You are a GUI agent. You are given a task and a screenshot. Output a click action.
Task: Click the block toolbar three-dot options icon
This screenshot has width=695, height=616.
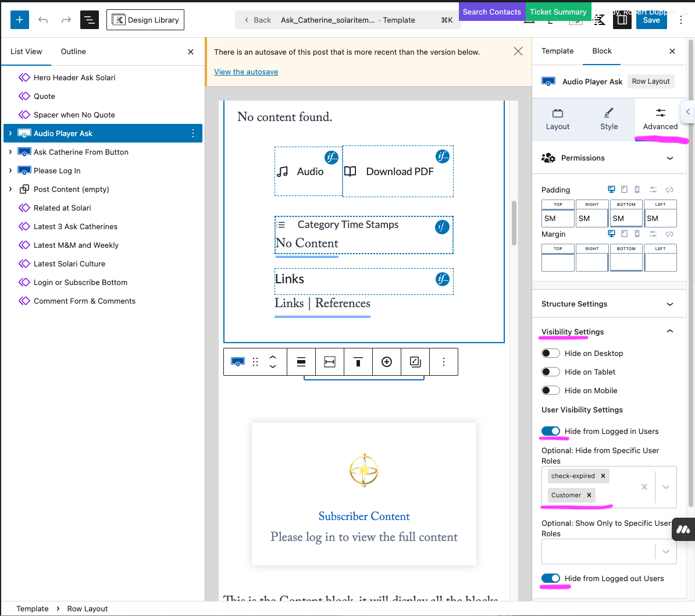[444, 362]
